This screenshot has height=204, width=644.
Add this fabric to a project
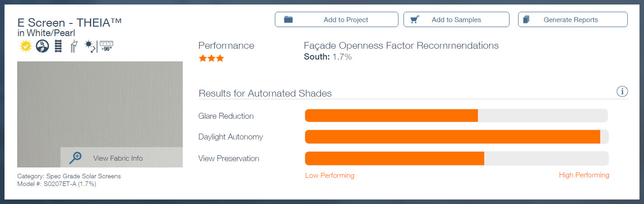[x=337, y=19]
